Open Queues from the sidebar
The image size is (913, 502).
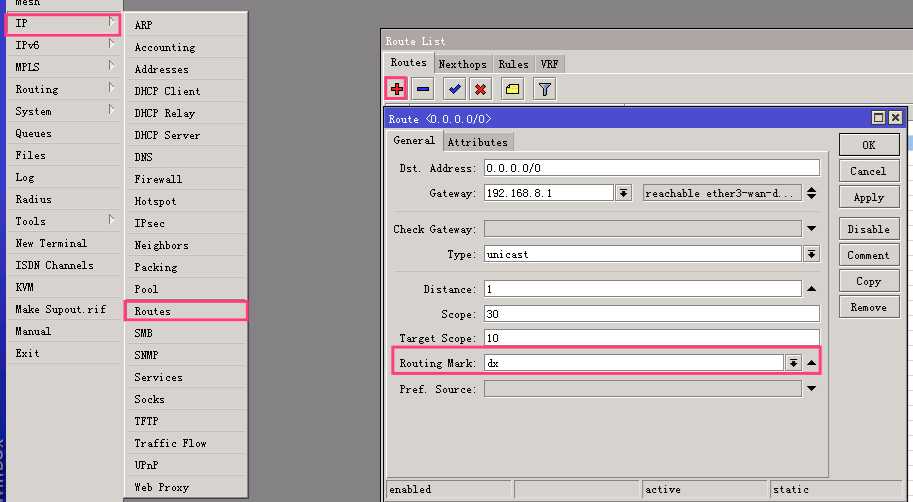(x=63, y=133)
